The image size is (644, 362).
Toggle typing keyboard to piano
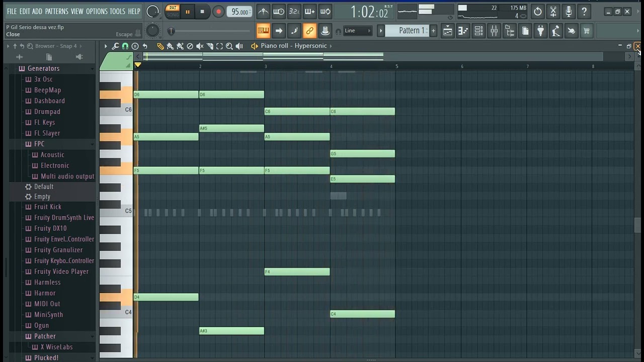coord(263,31)
